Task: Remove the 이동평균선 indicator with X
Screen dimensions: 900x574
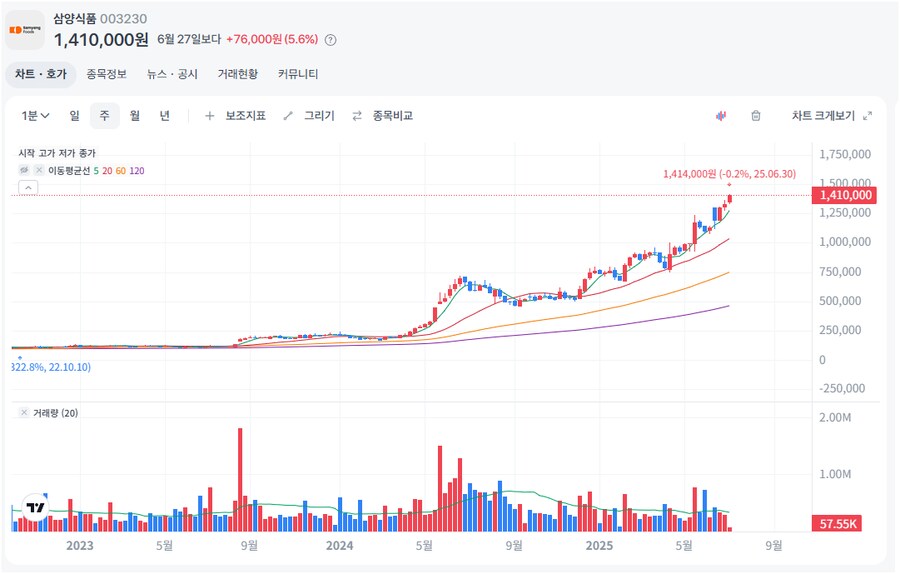Action: click(38, 170)
